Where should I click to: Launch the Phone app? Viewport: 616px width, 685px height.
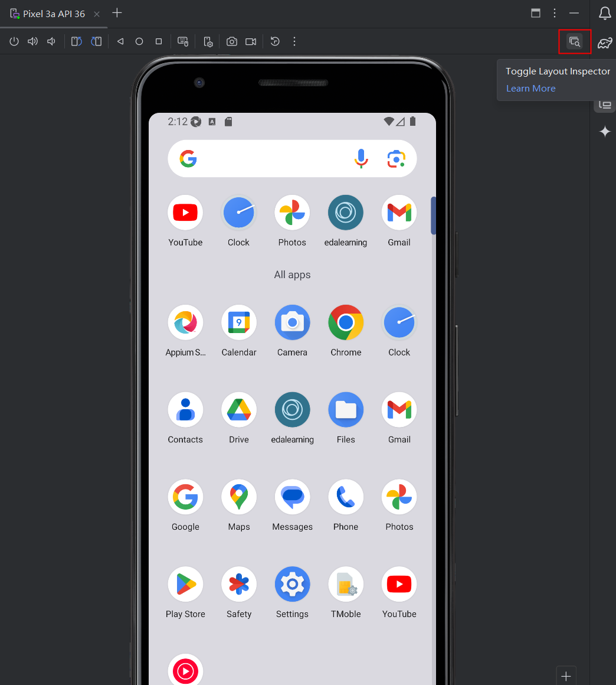click(346, 506)
